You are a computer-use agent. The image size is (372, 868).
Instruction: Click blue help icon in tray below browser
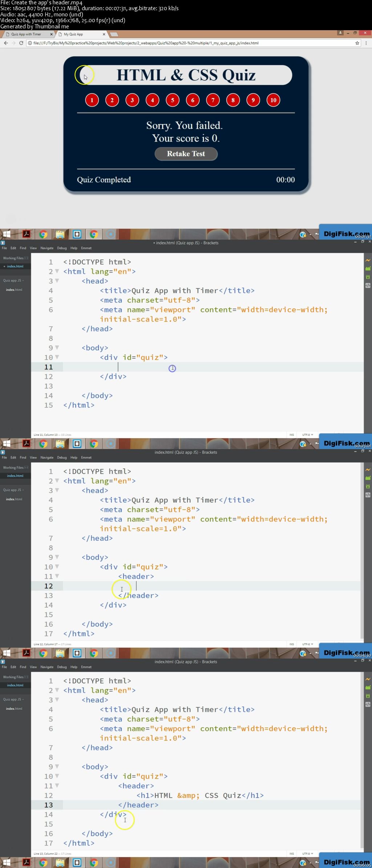(303, 235)
